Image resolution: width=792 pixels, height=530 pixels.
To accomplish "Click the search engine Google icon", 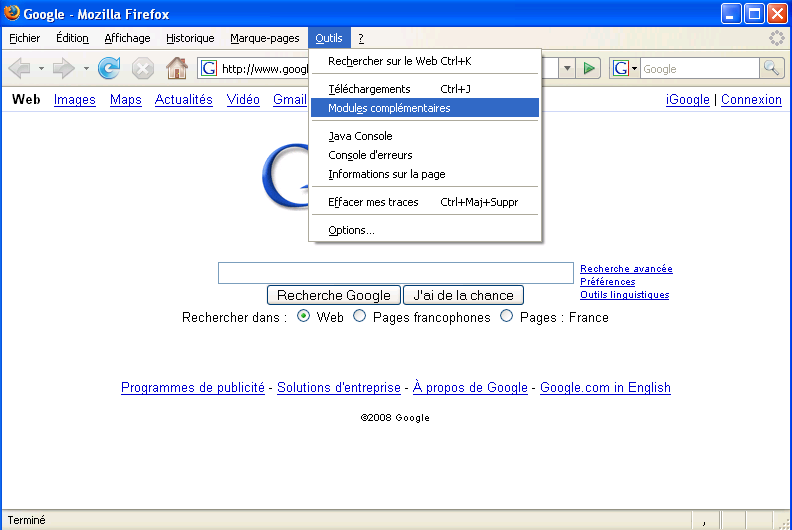I will coord(621,68).
